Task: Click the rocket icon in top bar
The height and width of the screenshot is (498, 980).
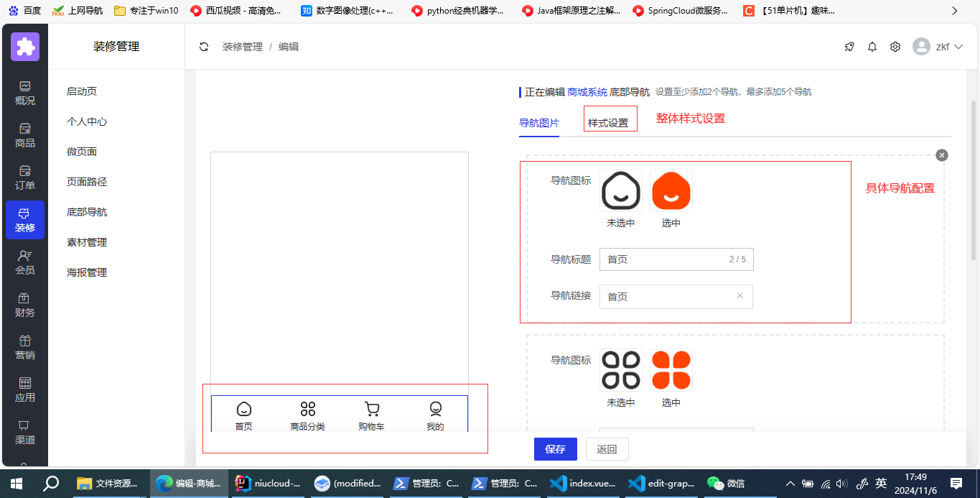Action: click(x=849, y=47)
